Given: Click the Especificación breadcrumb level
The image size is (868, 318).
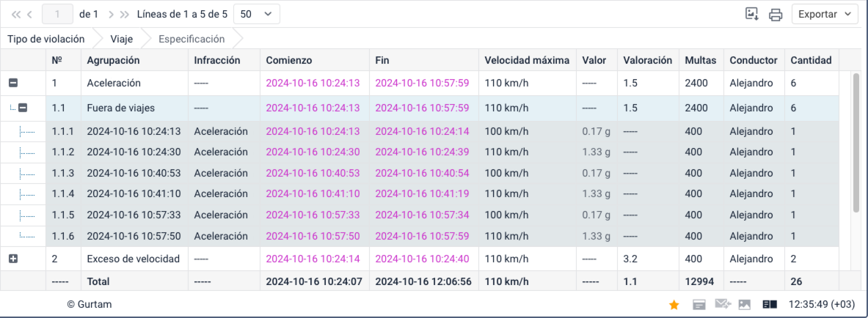Looking at the screenshot, I should 192,39.
